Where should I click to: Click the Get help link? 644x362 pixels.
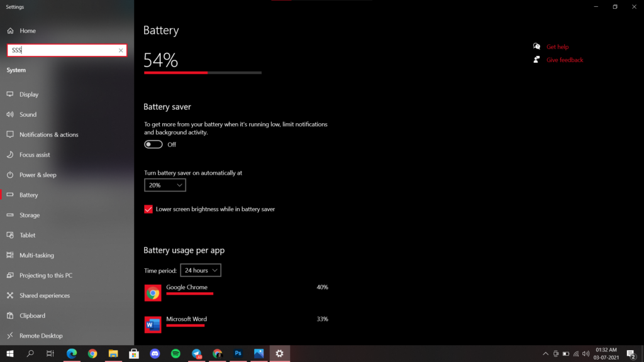click(556, 46)
